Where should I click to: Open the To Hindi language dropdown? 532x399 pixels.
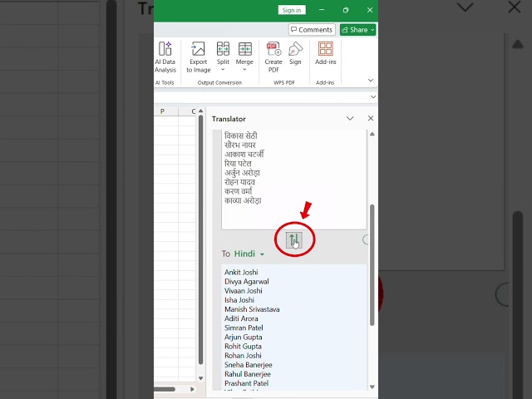[x=249, y=254]
